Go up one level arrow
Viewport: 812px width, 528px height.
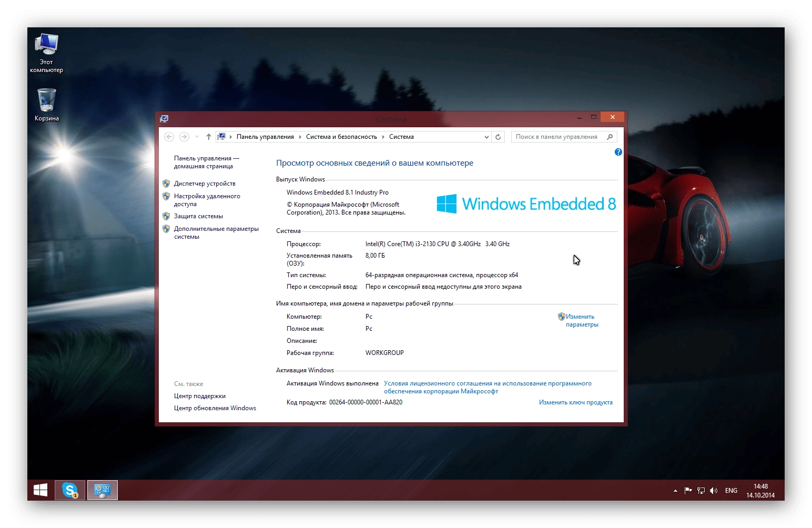pyautogui.click(x=209, y=137)
